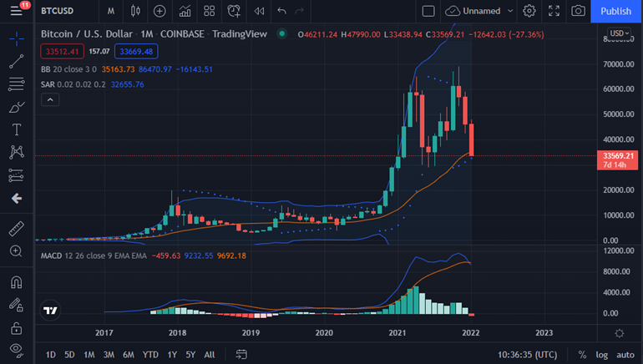Take a chart snapshot
The height and width of the screenshot is (364, 643).
(x=578, y=11)
